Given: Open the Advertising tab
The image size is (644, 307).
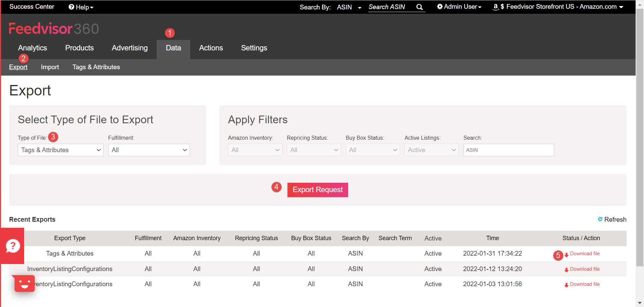Looking at the screenshot, I should (x=130, y=48).
